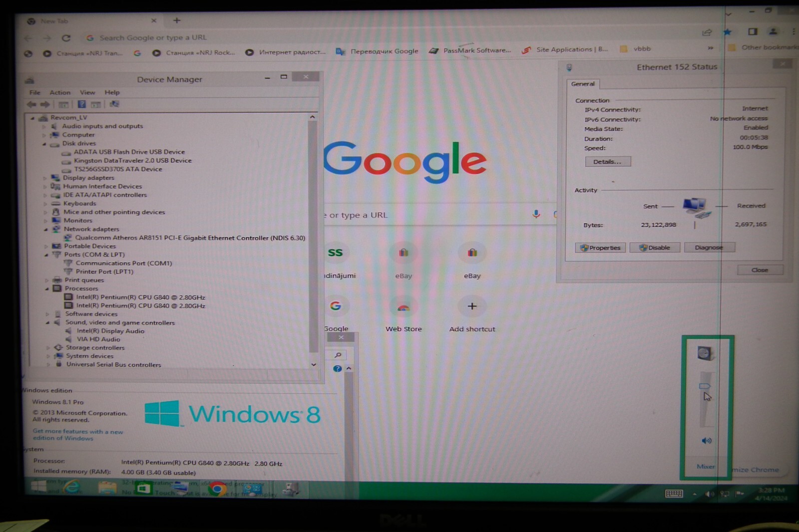Viewport: 799px width, 532px height.
Task: Select Intel(R) Display Audio device
Action: [110, 331]
